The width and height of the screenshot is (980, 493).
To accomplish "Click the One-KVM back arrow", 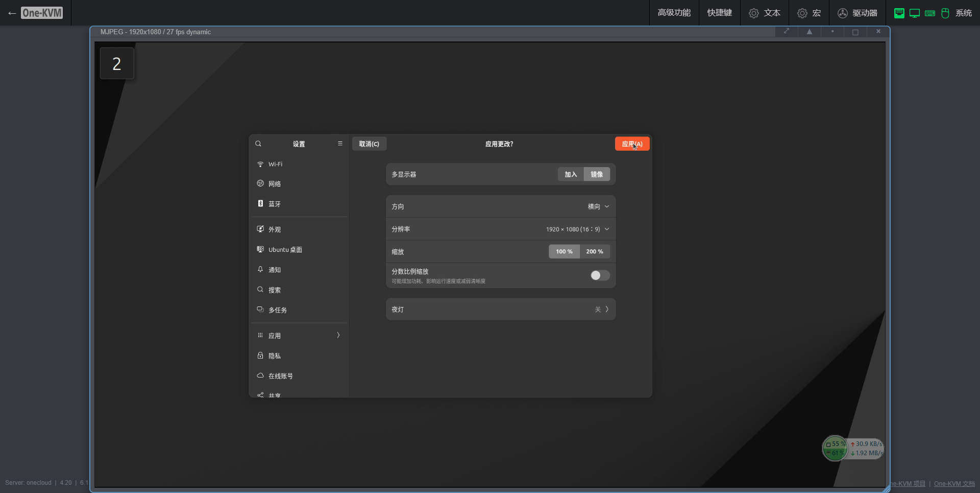I will point(12,13).
